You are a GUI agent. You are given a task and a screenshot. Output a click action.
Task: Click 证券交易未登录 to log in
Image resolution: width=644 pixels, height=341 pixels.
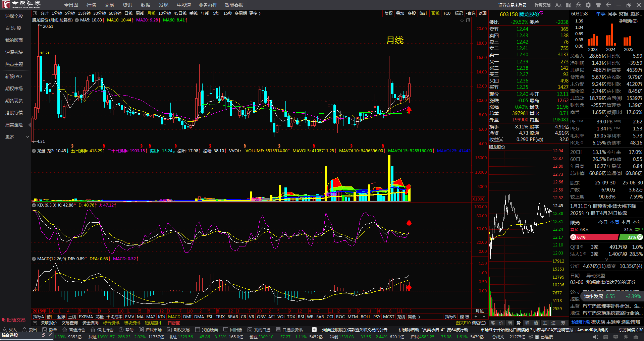[513, 5]
